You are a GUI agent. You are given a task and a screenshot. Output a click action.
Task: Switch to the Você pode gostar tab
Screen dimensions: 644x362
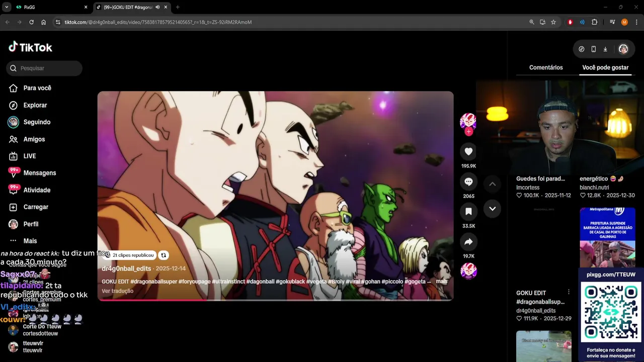(x=605, y=67)
